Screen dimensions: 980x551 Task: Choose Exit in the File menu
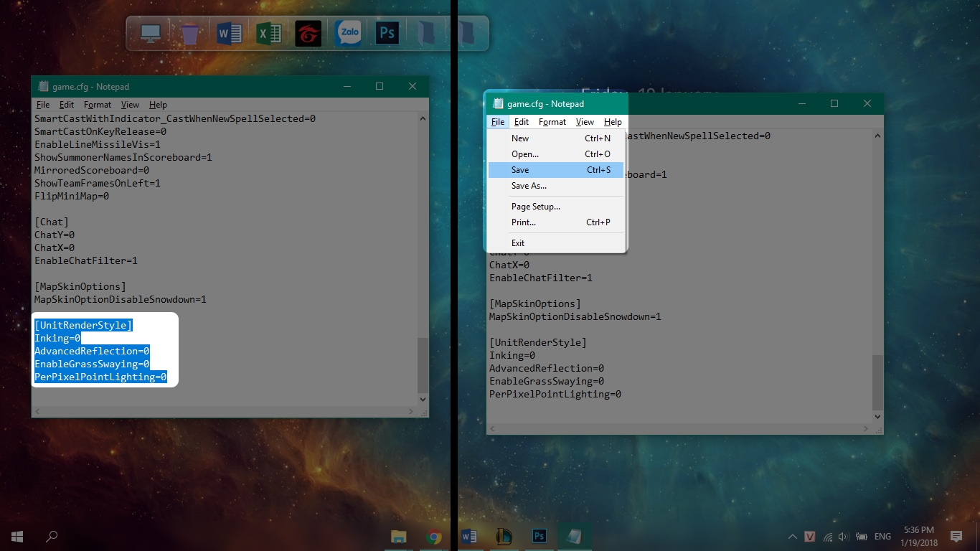coord(556,243)
